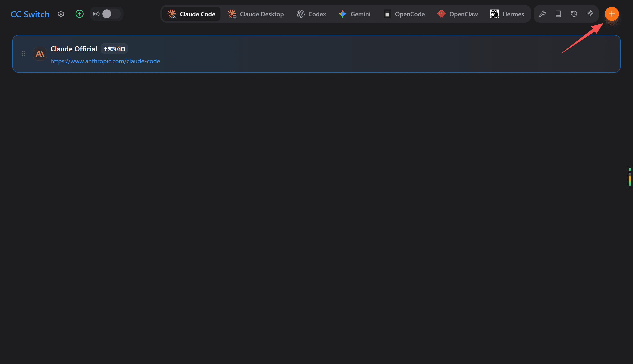Click the paperclip icon in toolbar
The width and height of the screenshot is (633, 364).
click(x=590, y=14)
